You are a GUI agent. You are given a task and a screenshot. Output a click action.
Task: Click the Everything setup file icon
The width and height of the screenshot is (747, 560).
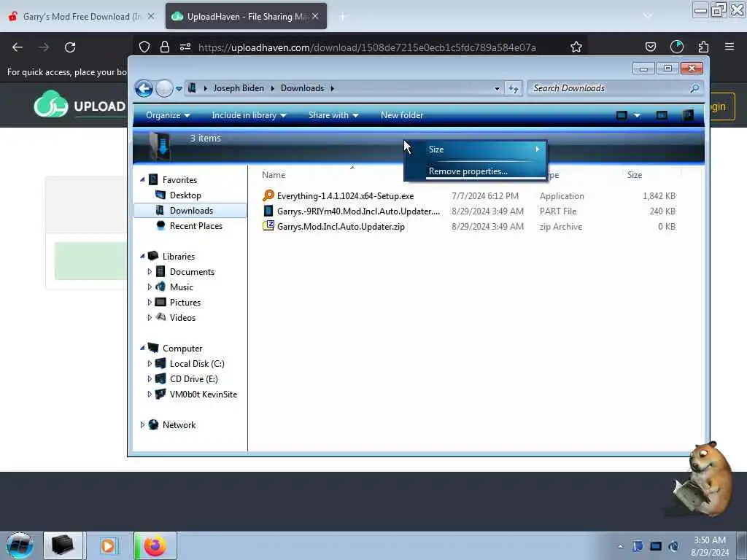tap(268, 195)
